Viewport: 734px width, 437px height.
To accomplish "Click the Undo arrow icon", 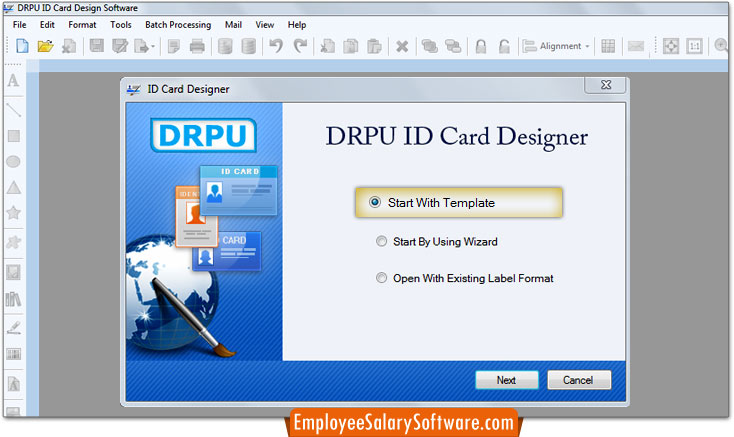I will tap(276, 46).
